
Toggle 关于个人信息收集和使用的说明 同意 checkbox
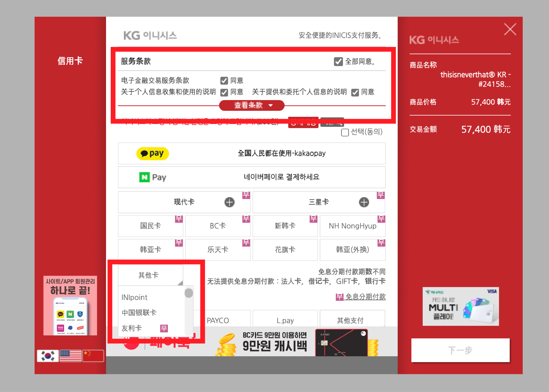click(x=224, y=92)
